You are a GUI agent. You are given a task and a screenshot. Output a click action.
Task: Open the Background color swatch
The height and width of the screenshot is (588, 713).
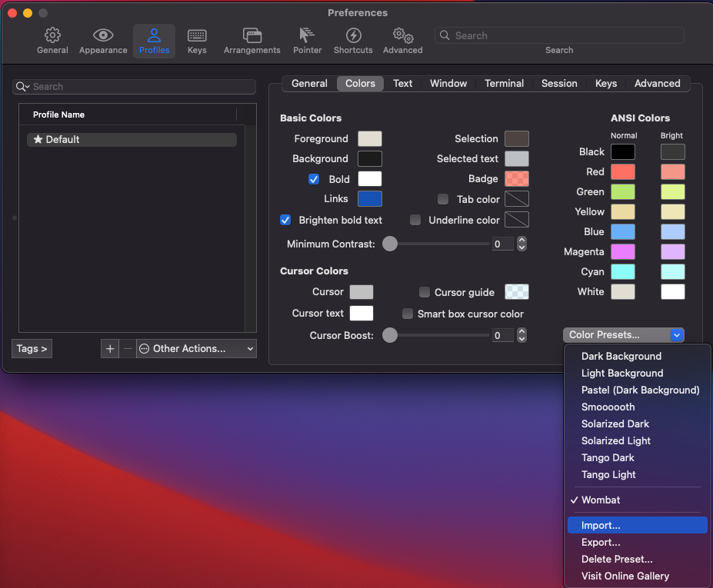[370, 158]
